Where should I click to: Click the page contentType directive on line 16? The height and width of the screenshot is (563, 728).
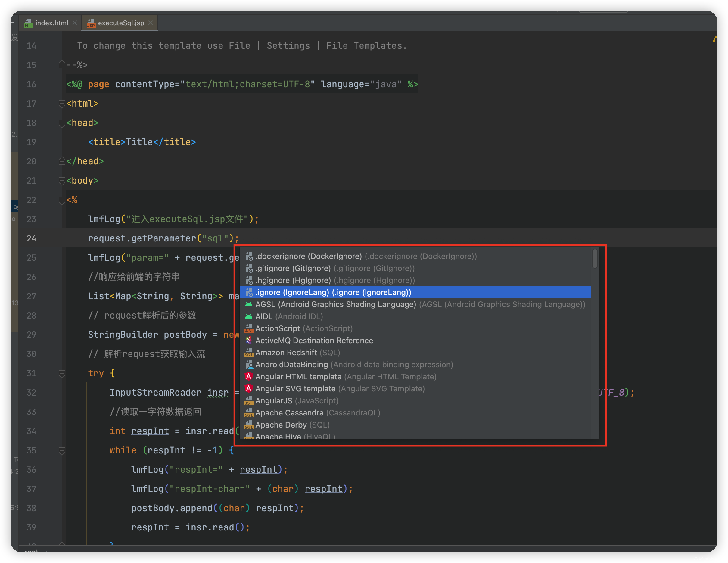tap(242, 84)
